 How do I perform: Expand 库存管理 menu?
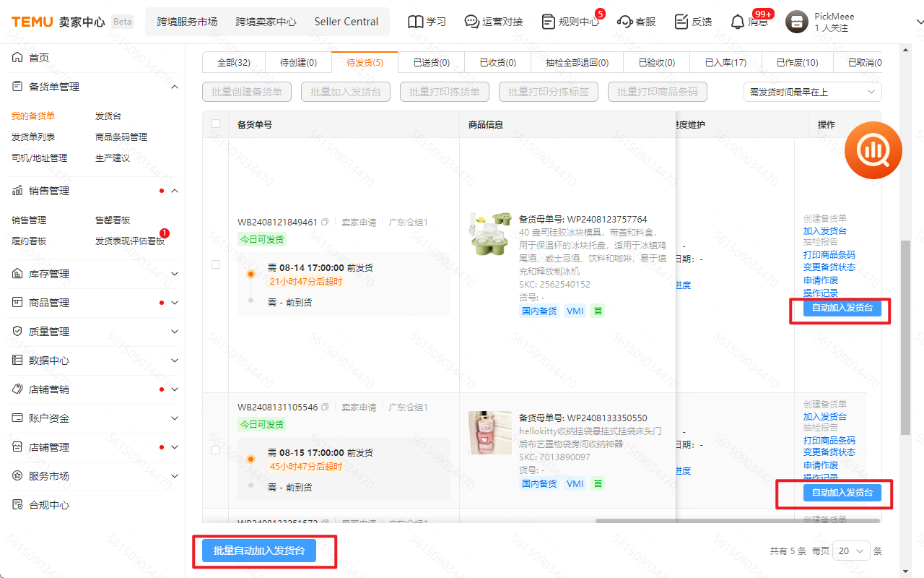pyautogui.click(x=174, y=274)
